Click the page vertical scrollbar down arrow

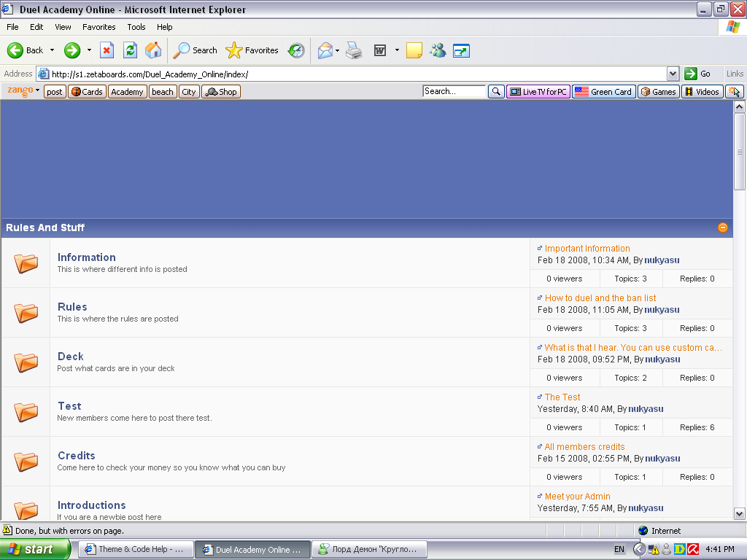point(740,513)
